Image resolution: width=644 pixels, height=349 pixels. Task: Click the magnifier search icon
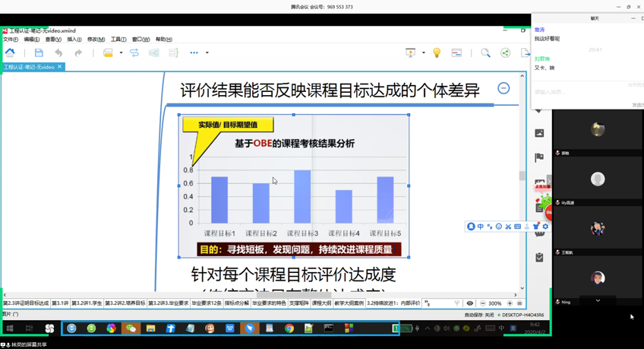click(485, 53)
